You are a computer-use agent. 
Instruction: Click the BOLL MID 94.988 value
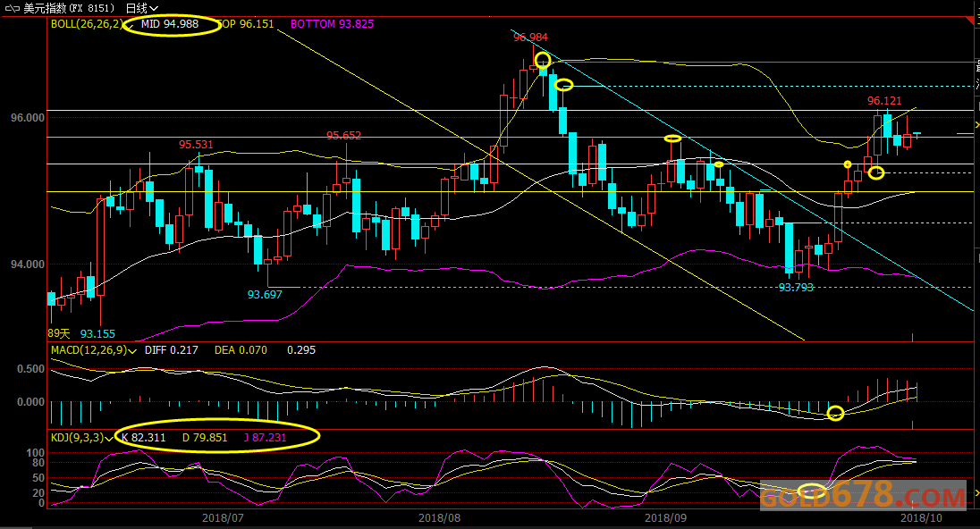[170, 24]
